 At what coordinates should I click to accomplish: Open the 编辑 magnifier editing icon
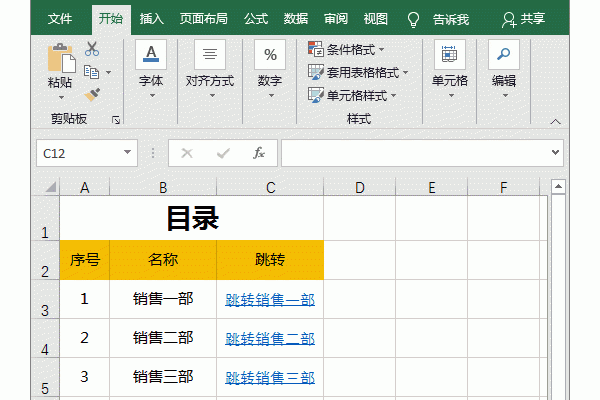pyautogui.click(x=504, y=55)
